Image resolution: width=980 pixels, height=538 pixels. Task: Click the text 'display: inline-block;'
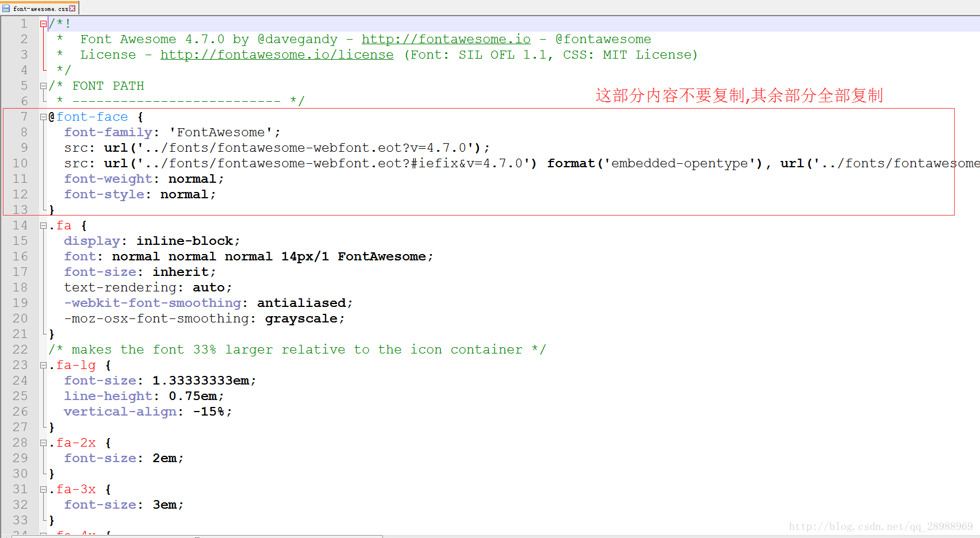click(x=152, y=241)
